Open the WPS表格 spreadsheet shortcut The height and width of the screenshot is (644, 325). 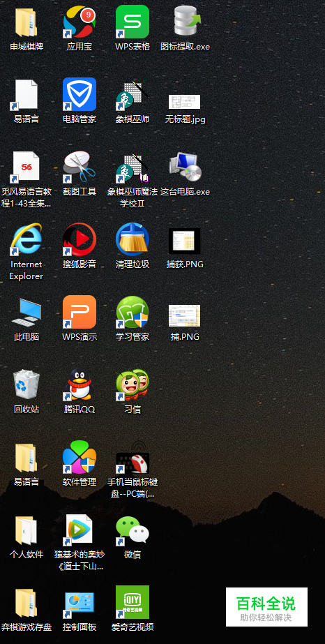[133, 22]
